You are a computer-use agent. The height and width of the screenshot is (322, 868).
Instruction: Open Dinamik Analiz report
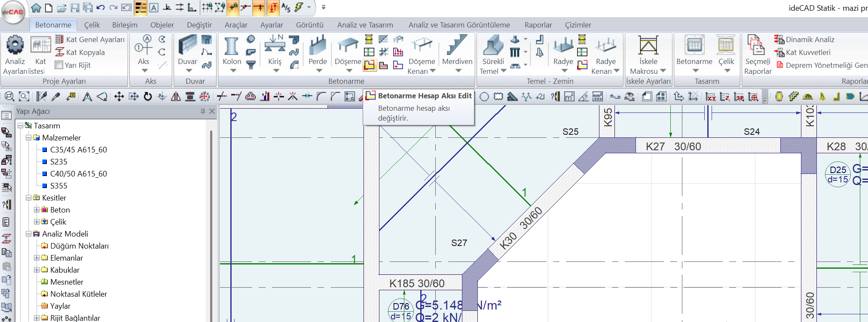804,39
